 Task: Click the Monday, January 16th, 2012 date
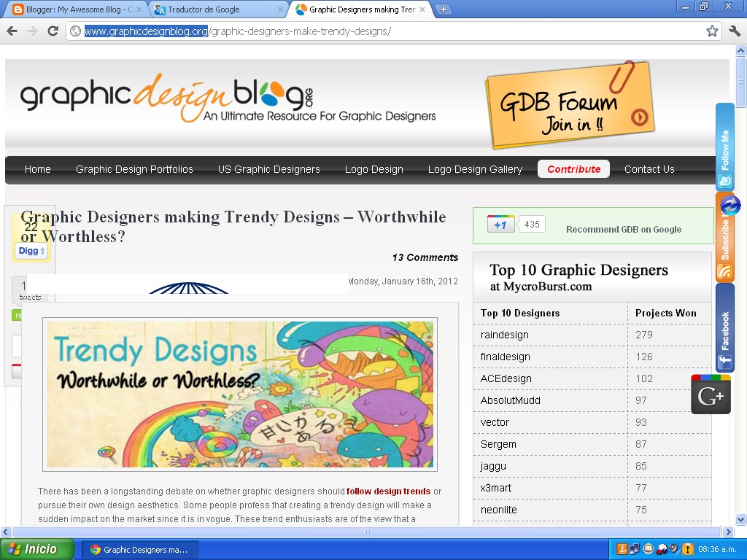tap(403, 281)
